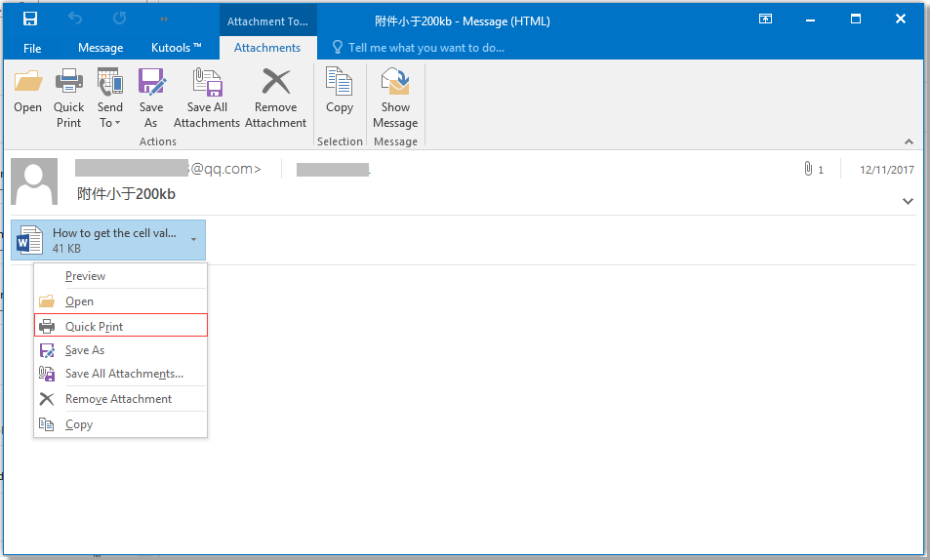Switch to the Kutools ribbon tab
This screenshot has width=930, height=560.
pyautogui.click(x=177, y=48)
